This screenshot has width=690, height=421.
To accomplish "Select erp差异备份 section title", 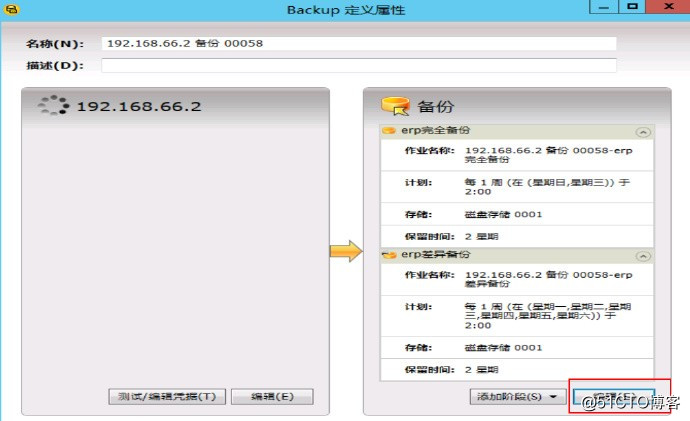I will 435,254.
